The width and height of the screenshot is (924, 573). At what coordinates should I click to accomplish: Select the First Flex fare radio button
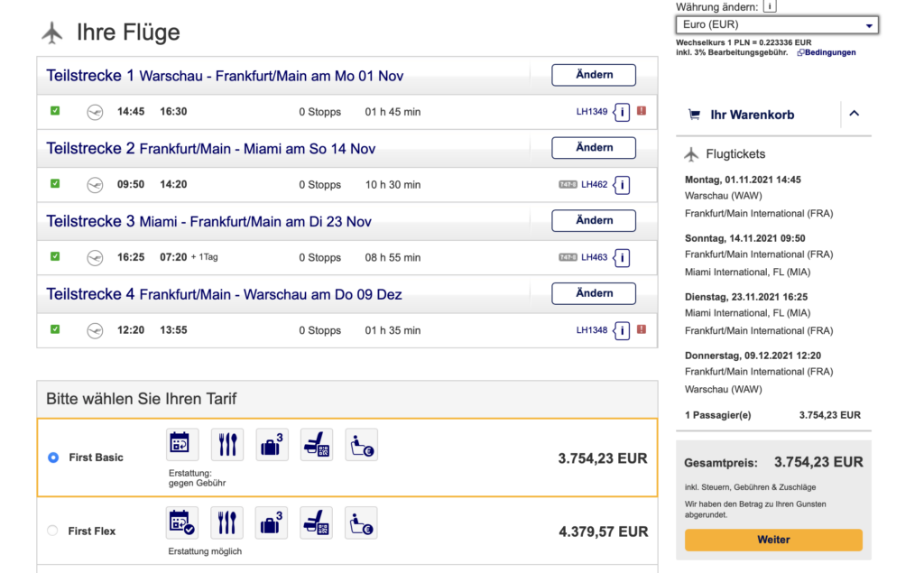52,531
